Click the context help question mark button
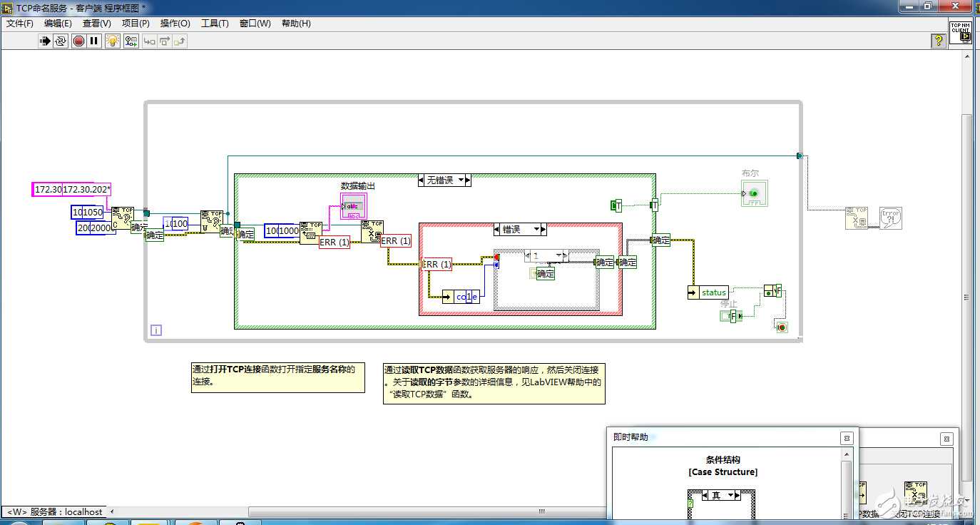 (939, 41)
